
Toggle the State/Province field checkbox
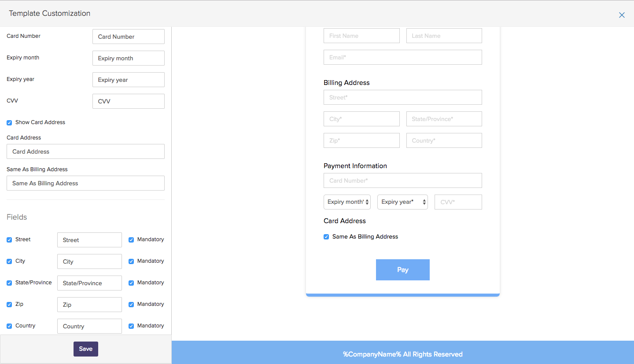coord(9,282)
